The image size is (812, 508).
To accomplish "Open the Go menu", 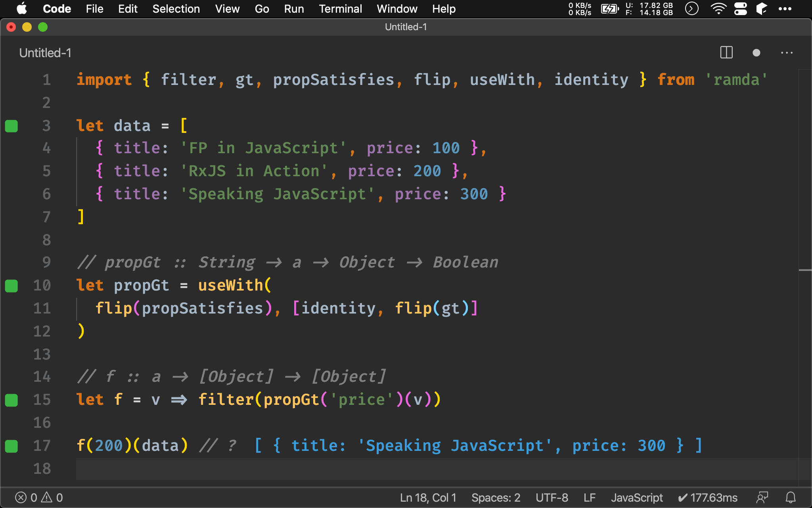I will pyautogui.click(x=262, y=9).
